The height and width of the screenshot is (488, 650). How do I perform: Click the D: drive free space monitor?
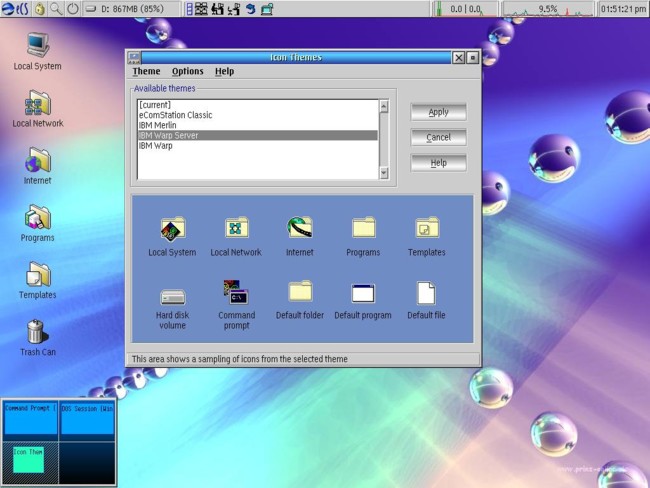pos(131,9)
